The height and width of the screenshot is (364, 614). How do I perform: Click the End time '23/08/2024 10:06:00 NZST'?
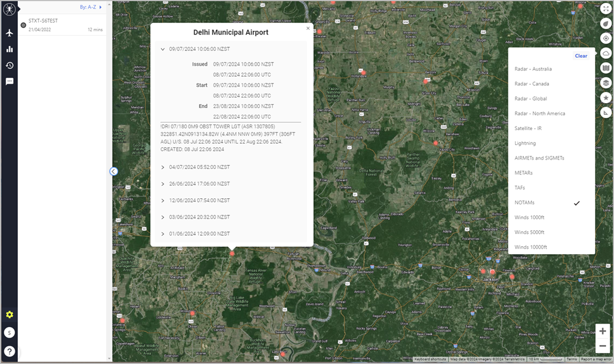coord(244,106)
